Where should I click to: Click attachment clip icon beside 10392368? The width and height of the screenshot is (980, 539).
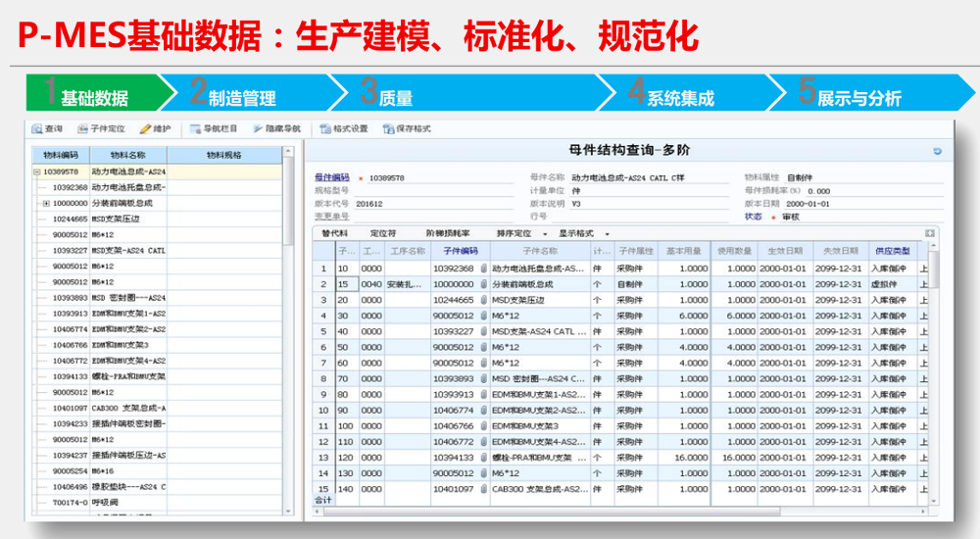click(483, 269)
